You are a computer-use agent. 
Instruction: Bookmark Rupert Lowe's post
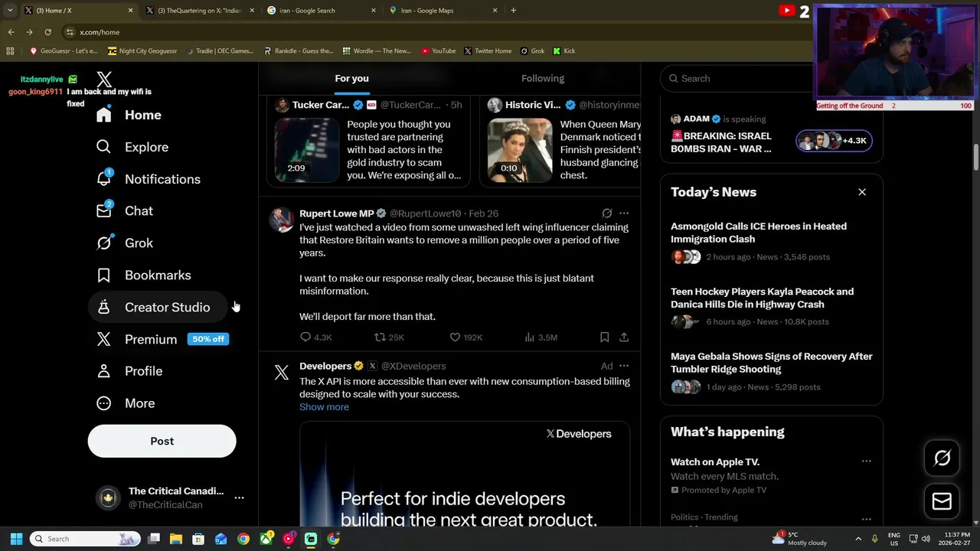604,337
